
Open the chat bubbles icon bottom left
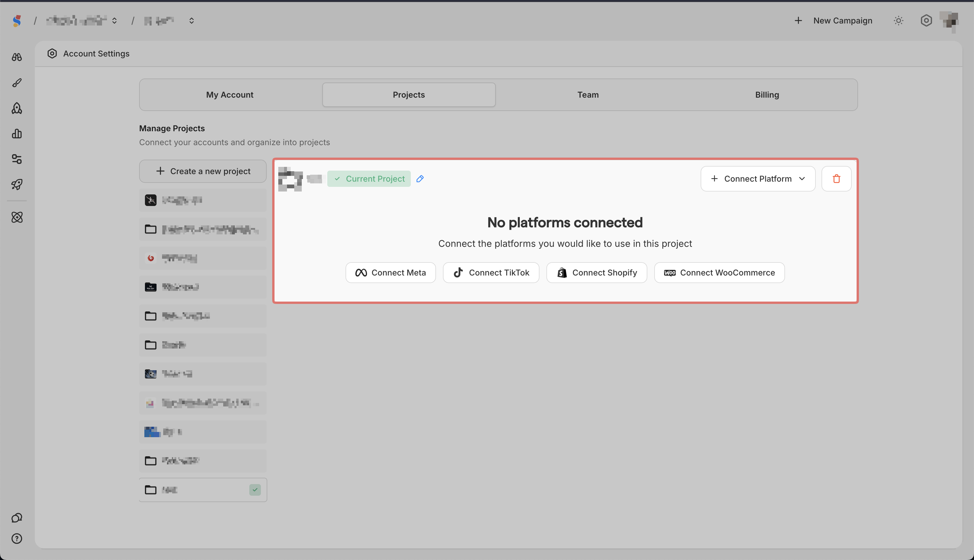(x=17, y=518)
